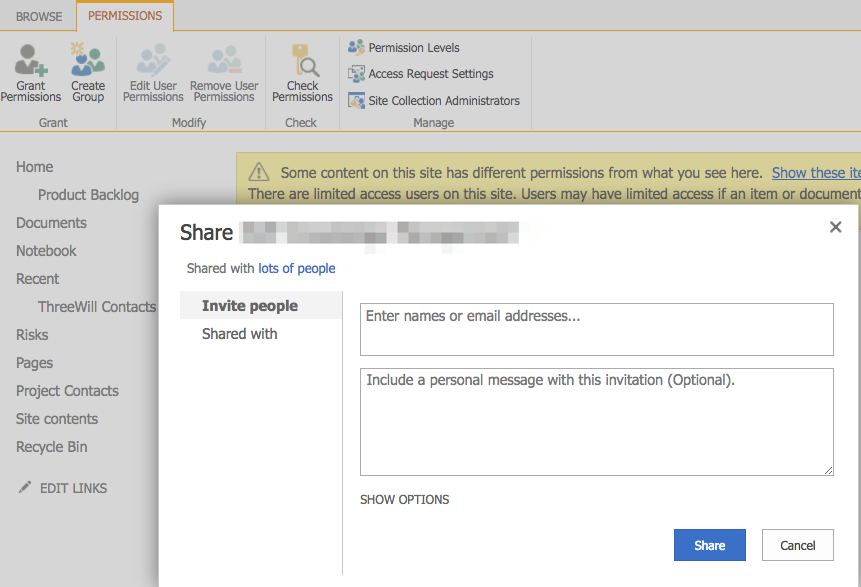The width and height of the screenshot is (861, 587).
Task: Switch to the Shared with tab
Action: (239, 333)
